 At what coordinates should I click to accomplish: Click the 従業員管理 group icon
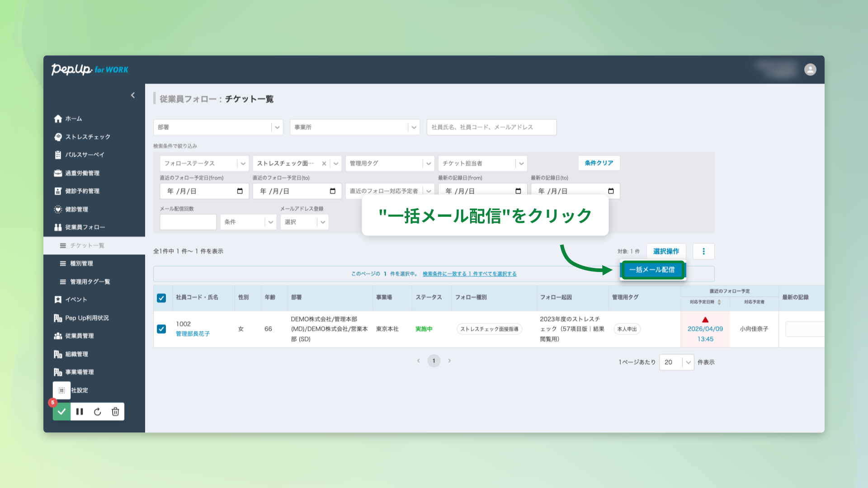point(58,336)
